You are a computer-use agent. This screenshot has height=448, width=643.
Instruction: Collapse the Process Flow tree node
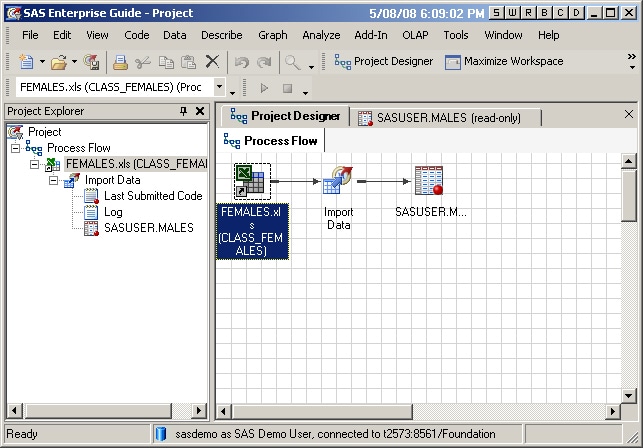(x=16, y=148)
